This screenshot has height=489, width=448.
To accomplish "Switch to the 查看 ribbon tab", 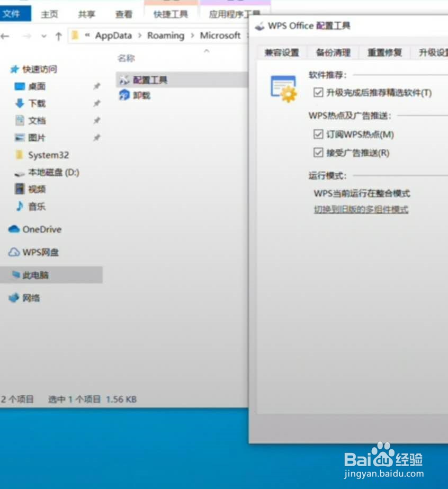I will pos(123,14).
